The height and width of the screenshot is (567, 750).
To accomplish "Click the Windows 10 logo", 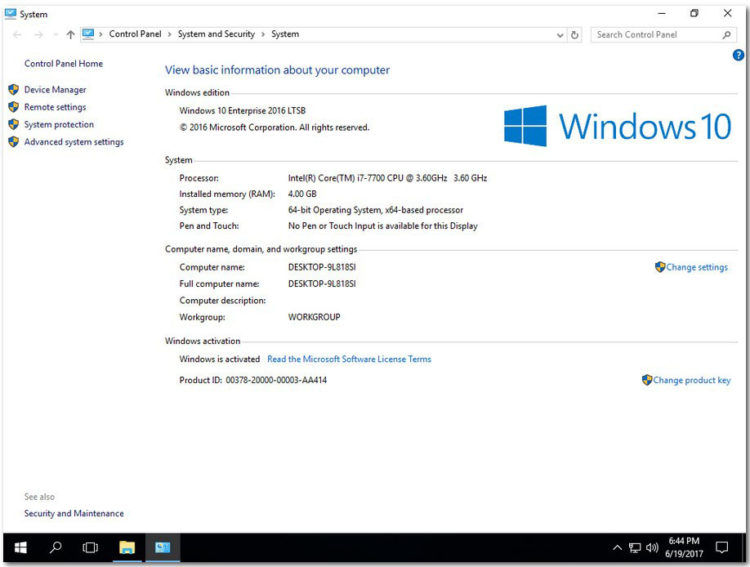I will click(617, 126).
